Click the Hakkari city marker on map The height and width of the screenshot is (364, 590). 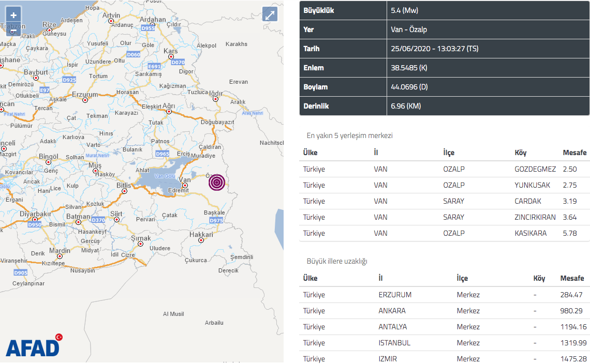pyautogui.click(x=201, y=240)
